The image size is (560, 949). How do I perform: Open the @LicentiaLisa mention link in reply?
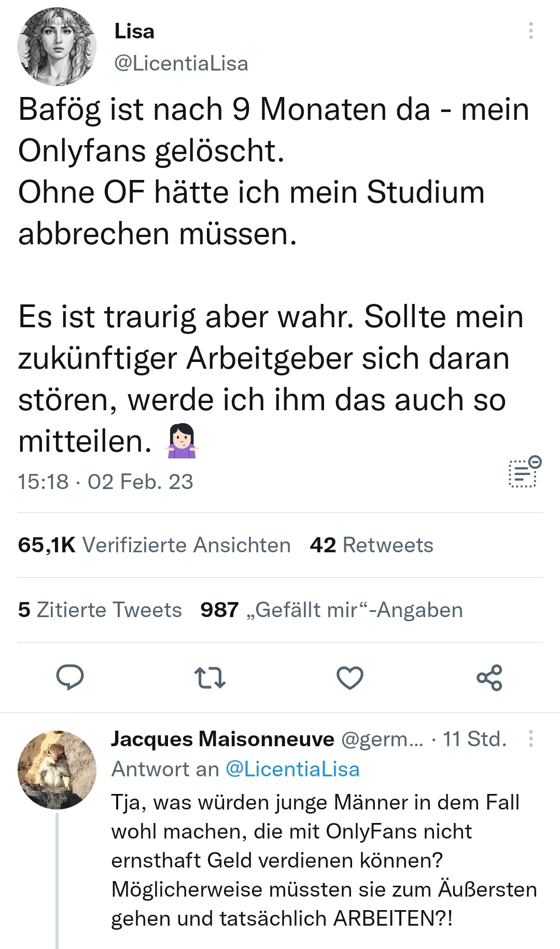[x=292, y=769]
